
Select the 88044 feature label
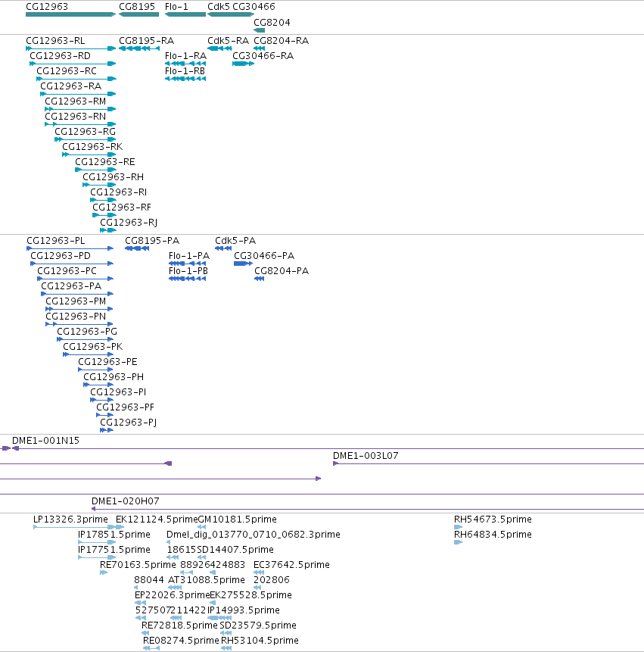point(149,580)
